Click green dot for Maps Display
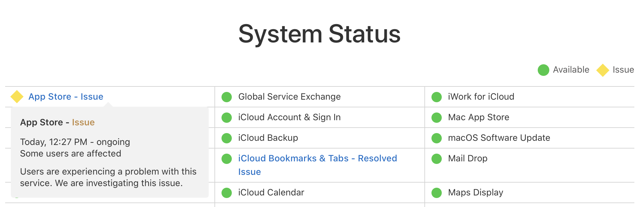 (437, 193)
